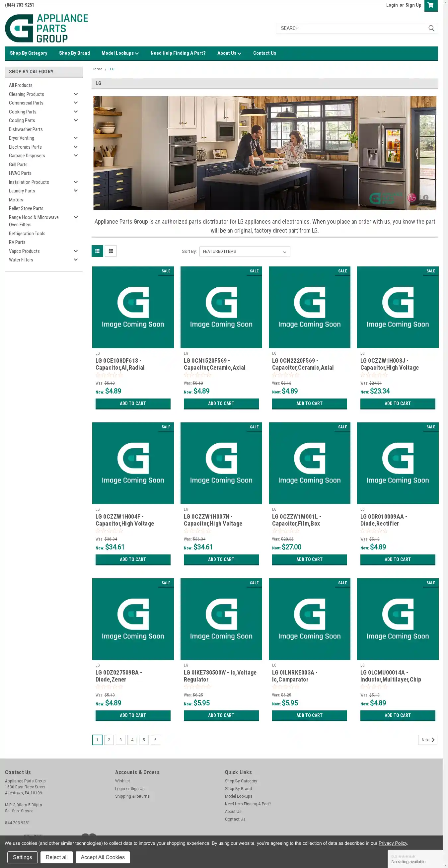This screenshot has height=868, width=448.
Task: Open the Sort By dropdown
Action: pyautogui.click(x=244, y=252)
